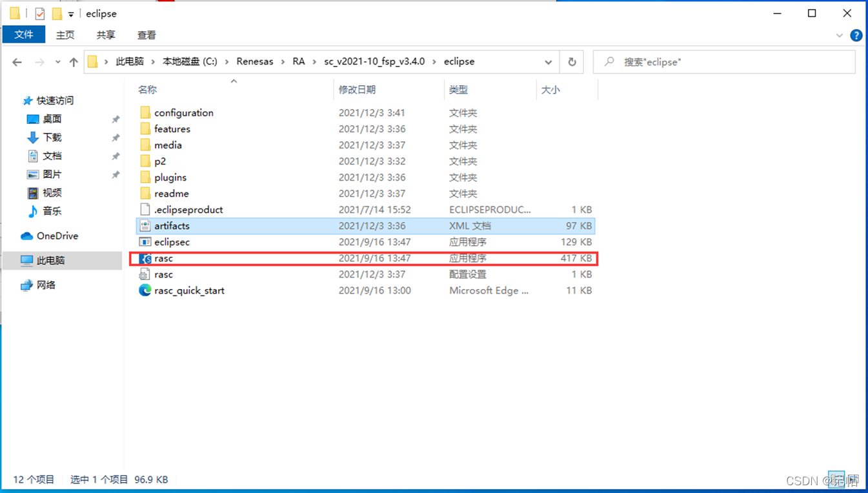Viewport: 868px width, 493px height.
Task: Go back with the left arrow
Action: pos(17,62)
